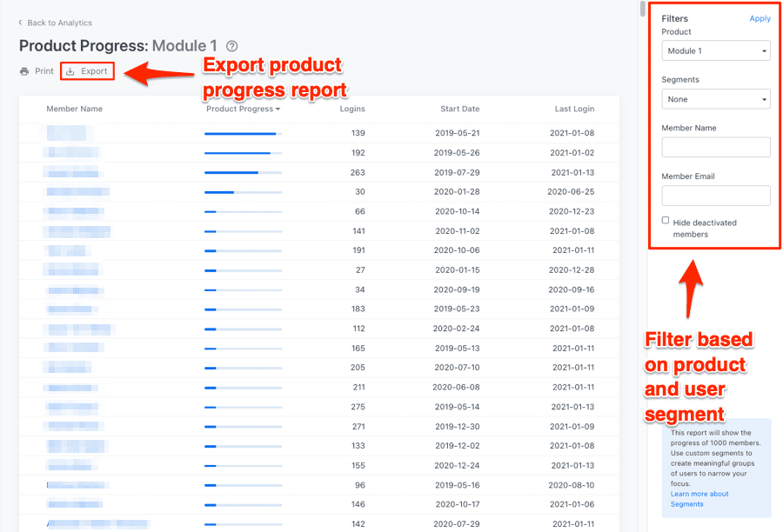
Task: Click Product Progress sort arrow
Action: 278,110
